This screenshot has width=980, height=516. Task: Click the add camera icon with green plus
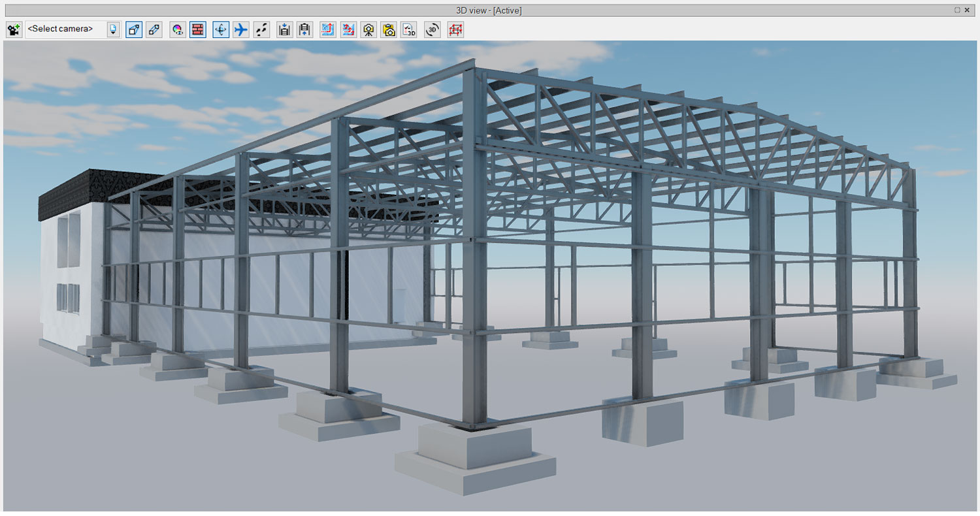click(14, 29)
